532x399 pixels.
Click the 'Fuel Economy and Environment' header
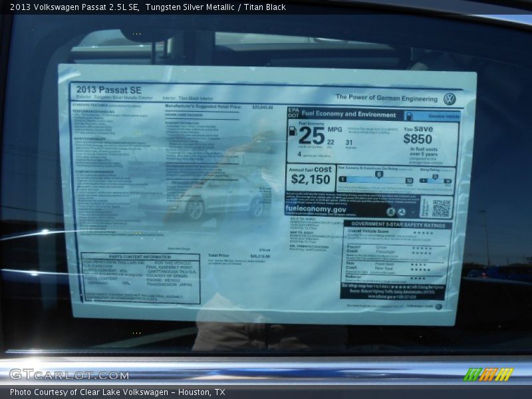click(348, 114)
